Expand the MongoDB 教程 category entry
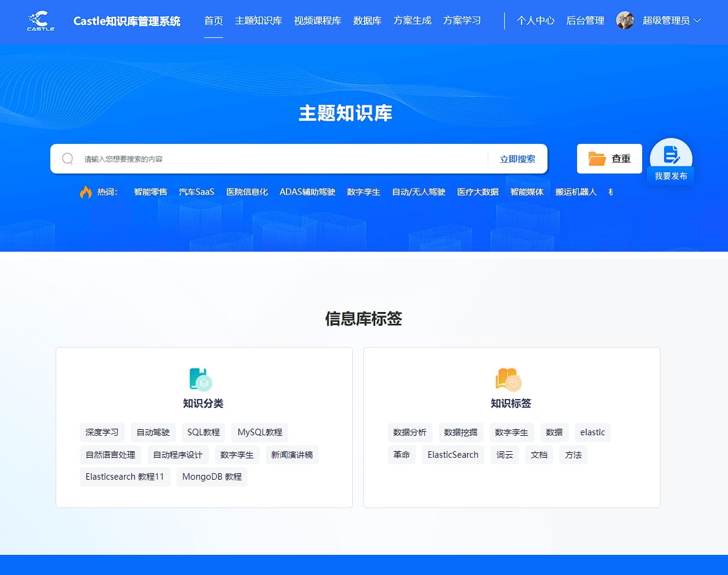This screenshot has height=575, width=728. click(x=211, y=477)
